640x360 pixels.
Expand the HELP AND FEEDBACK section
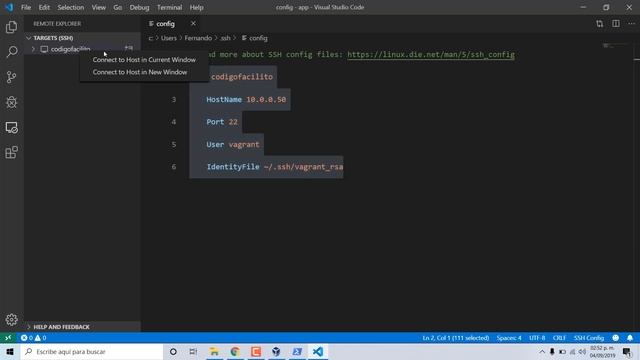tap(82, 327)
